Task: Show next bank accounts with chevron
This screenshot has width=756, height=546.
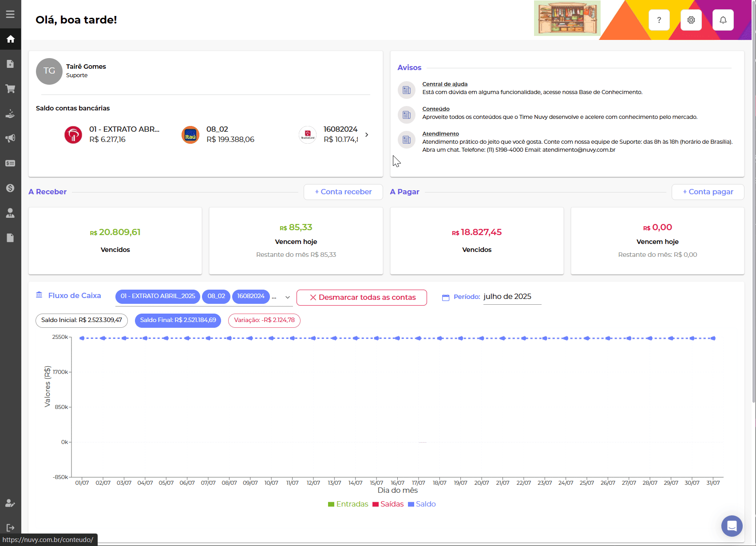Action: (x=367, y=135)
